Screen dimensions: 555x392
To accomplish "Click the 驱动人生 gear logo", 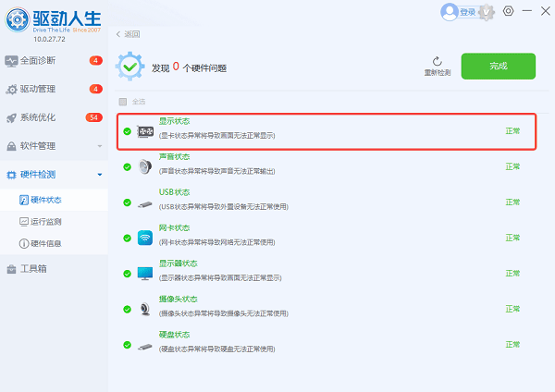I will point(17,19).
